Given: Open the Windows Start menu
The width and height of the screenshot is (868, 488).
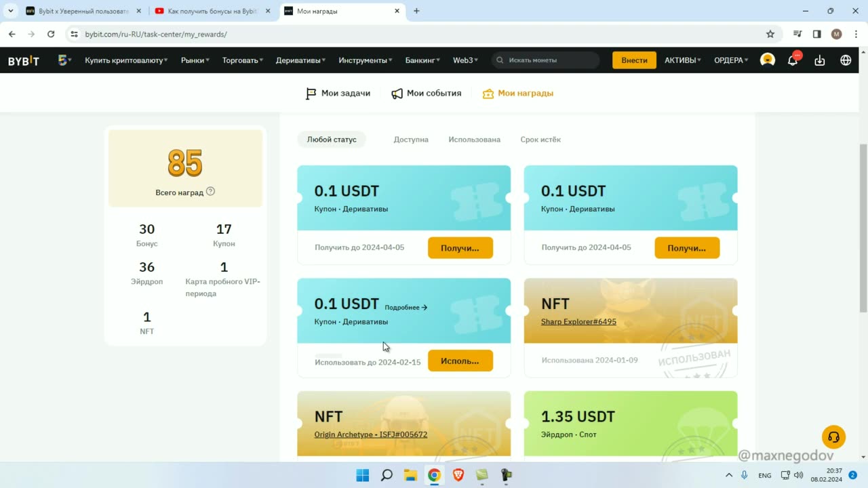Looking at the screenshot, I should [363, 475].
